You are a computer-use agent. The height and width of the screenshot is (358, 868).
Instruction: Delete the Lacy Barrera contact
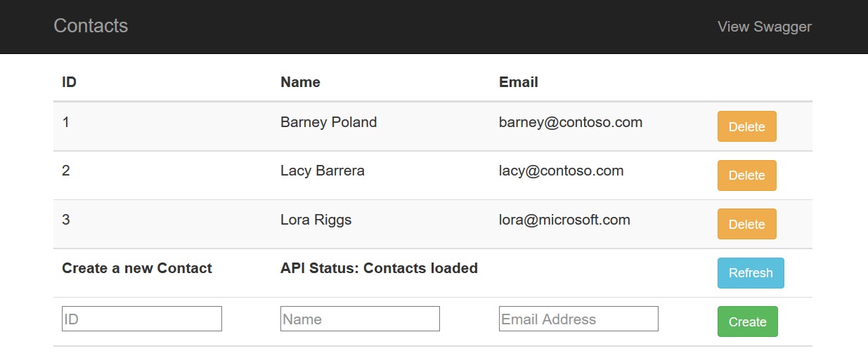point(746,175)
